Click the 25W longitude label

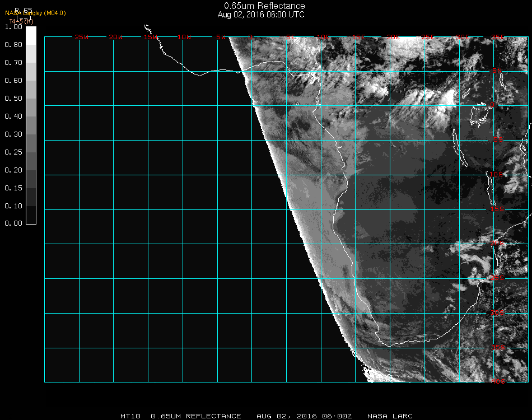[81, 37]
